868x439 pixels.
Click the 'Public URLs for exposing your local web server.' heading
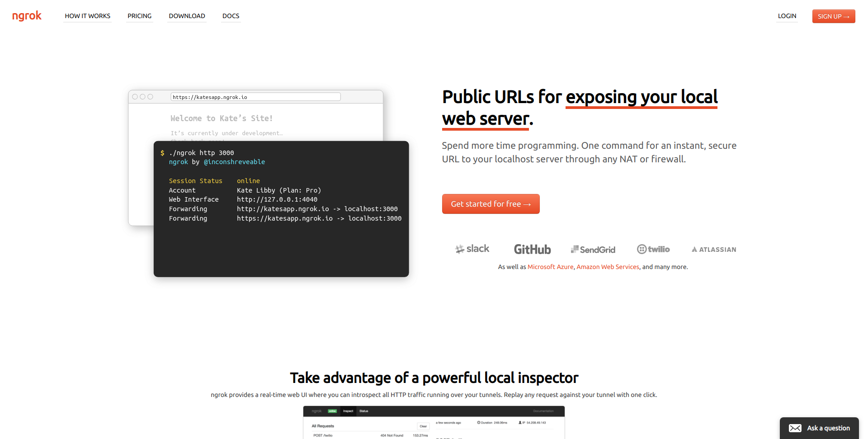click(580, 108)
